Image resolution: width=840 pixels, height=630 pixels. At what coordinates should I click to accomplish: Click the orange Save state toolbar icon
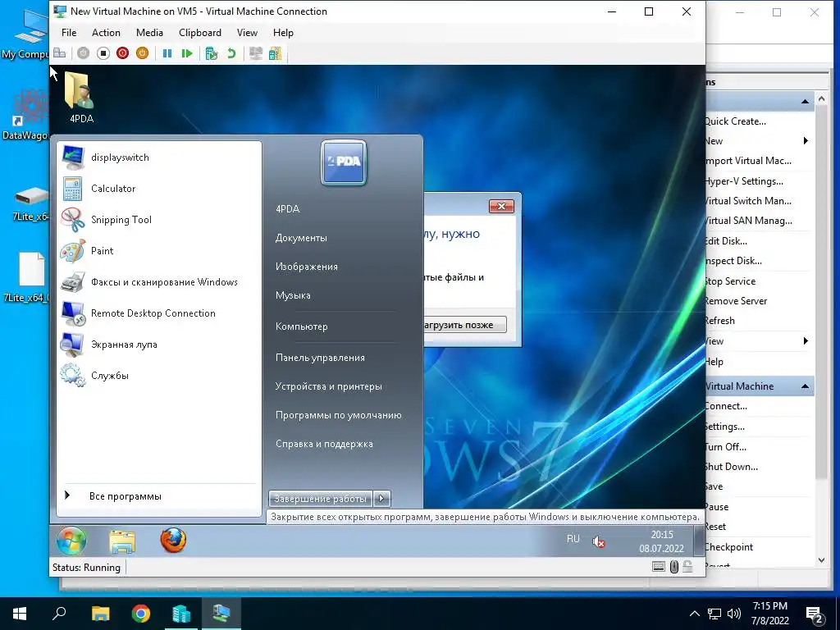pos(142,53)
